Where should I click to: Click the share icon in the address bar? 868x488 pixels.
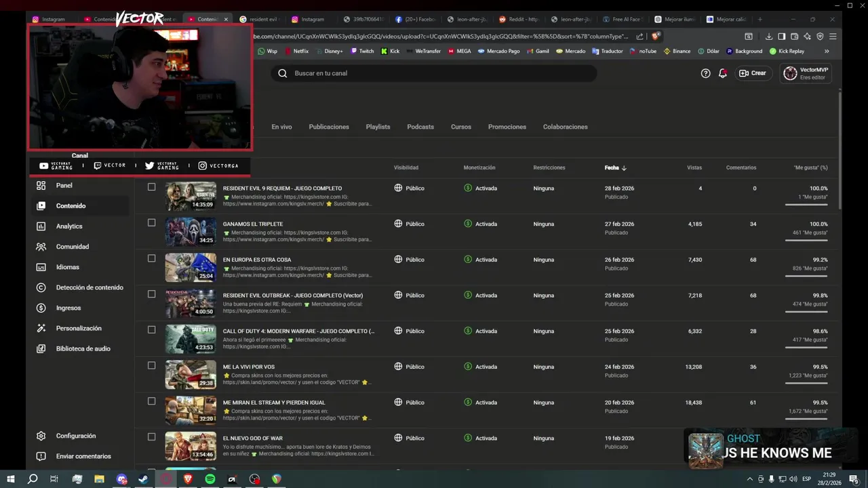(639, 37)
